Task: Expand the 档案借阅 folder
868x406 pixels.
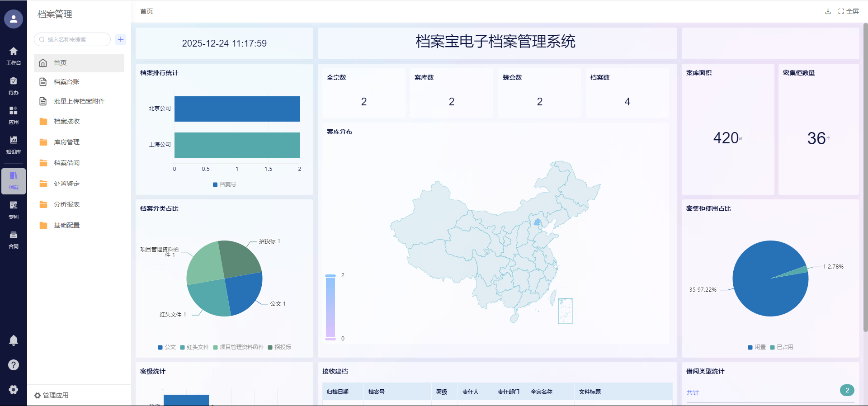Action: pyautogui.click(x=66, y=163)
